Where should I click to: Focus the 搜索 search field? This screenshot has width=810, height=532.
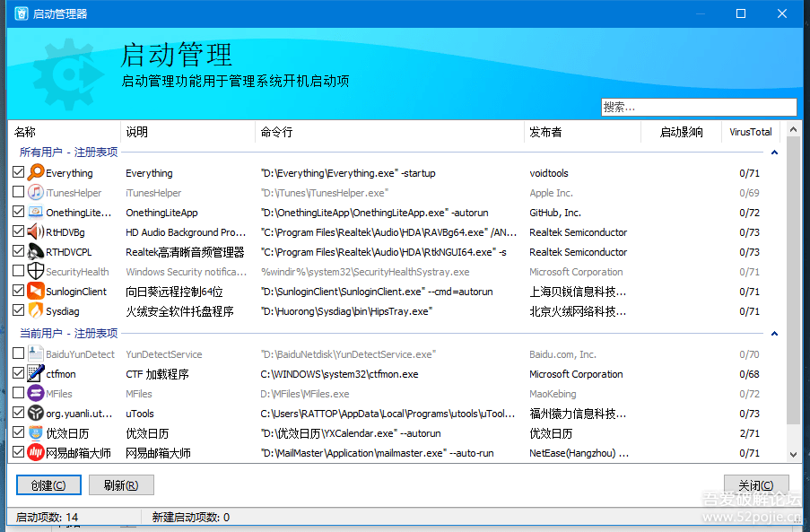point(698,107)
